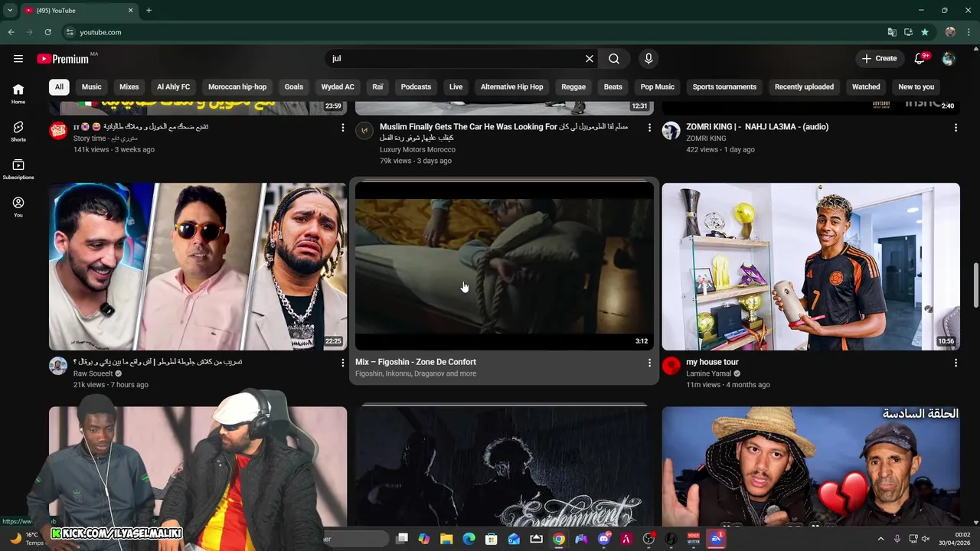Image resolution: width=980 pixels, height=551 pixels.
Task: Open a new browser tab with plus
Action: tap(149, 10)
